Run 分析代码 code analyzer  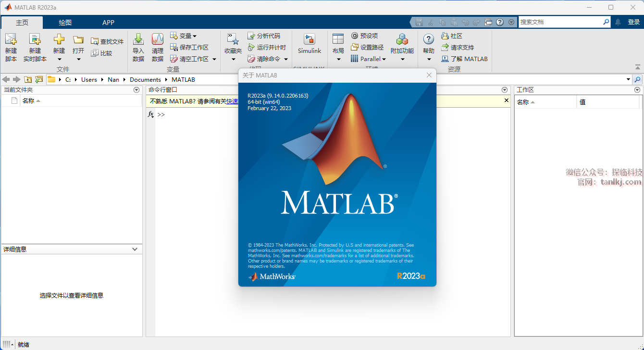(264, 36)
